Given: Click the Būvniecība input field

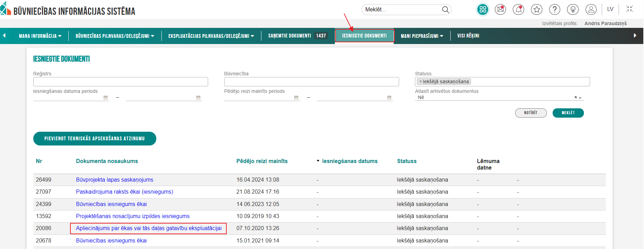Looking at the screenshot, I should tap(312, 82).
